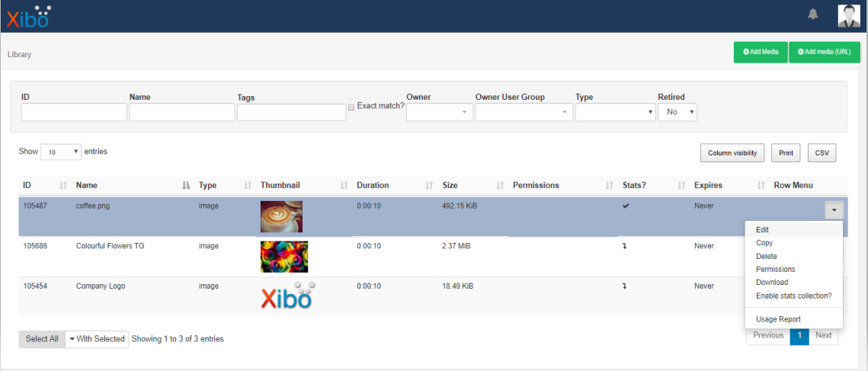Screen dimensions: 868x371
Task: Expand the Owner filter dropdown
Action: (439, 112)
